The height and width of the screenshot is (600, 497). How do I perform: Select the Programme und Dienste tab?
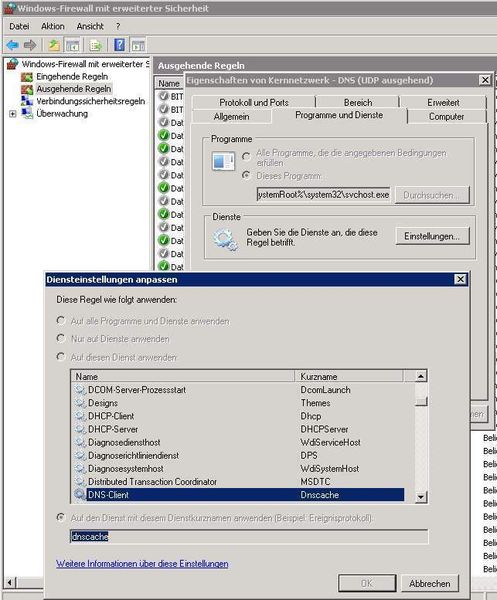tap(339, 115)
